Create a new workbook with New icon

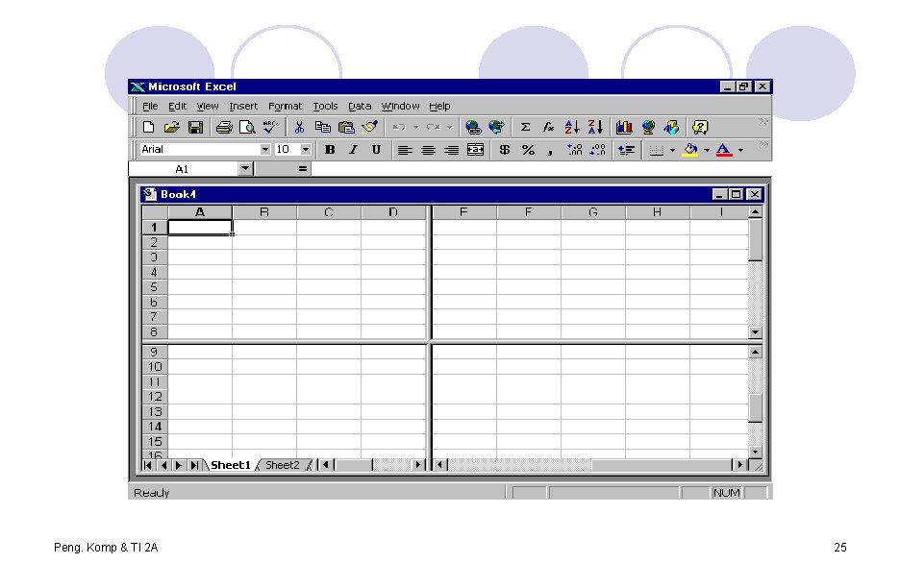[x=149, y=127]
